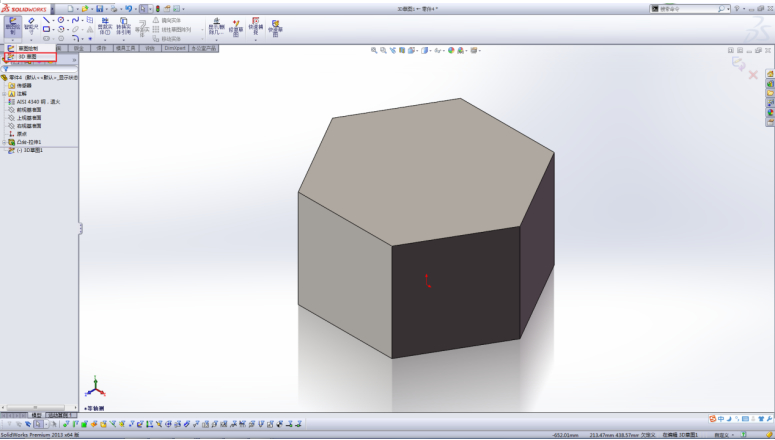Open the SolidWorks logo menu arrow
Image resolution: width=775 pixels, height=440 pixels.
pyautogui.click(x=52, y=9)
